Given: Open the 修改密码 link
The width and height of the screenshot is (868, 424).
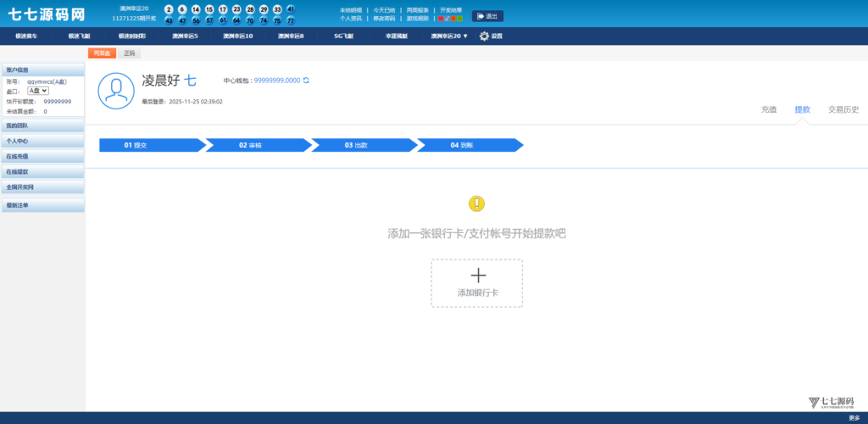Looking at the screenshot, I should [x=384, y=19].
